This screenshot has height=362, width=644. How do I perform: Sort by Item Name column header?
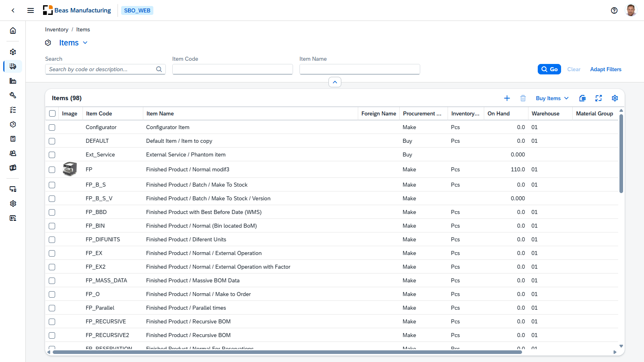coord(250,113)
